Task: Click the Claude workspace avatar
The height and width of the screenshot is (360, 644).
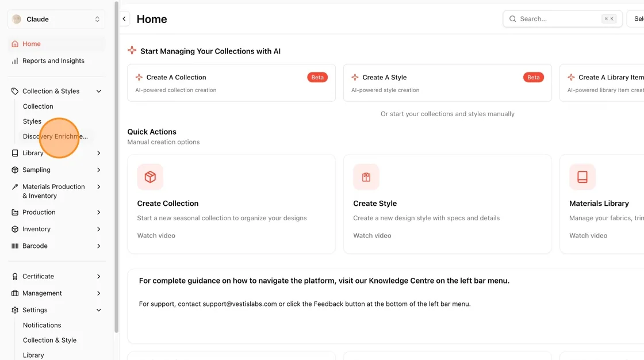Action: coord(17,20)
